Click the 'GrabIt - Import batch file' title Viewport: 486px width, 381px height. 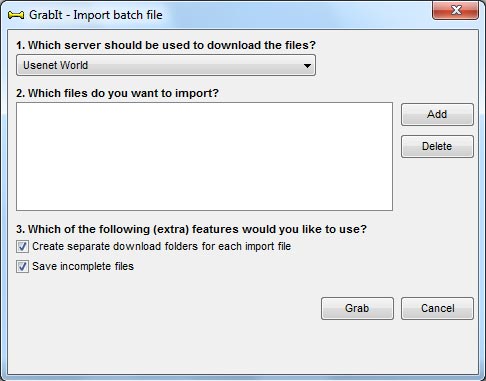(x=96, y=15)
